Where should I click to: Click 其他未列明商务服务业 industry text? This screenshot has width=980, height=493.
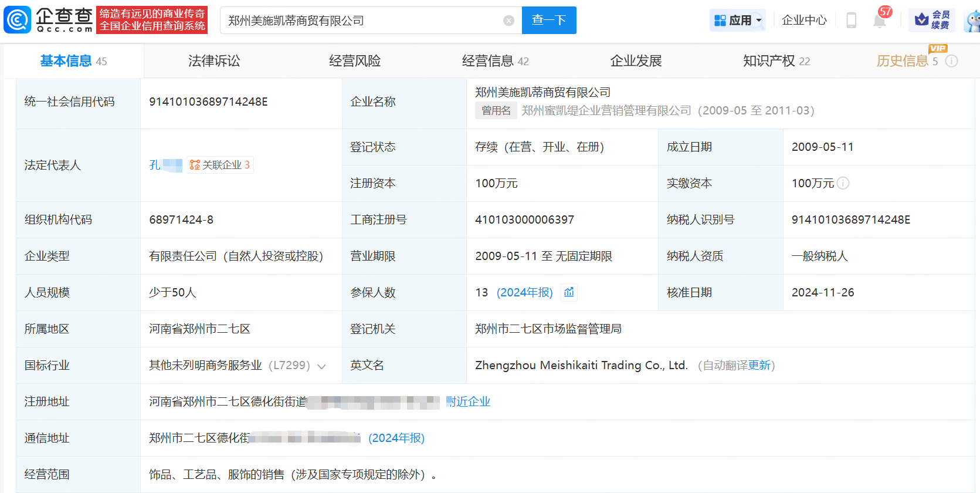tap(205, 365)
